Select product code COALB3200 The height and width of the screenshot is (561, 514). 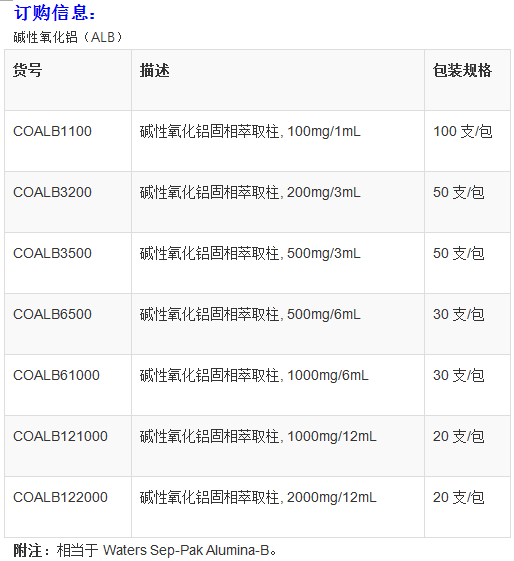53,192
